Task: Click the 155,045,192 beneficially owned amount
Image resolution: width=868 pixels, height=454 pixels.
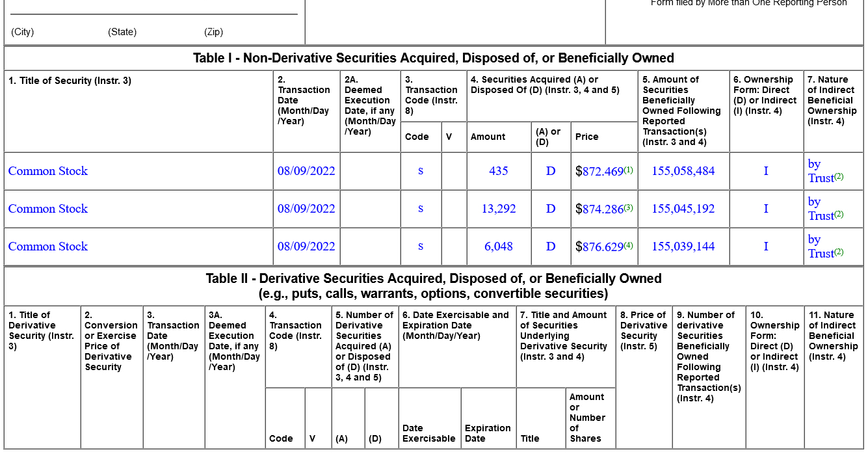Action: (683, 209)
